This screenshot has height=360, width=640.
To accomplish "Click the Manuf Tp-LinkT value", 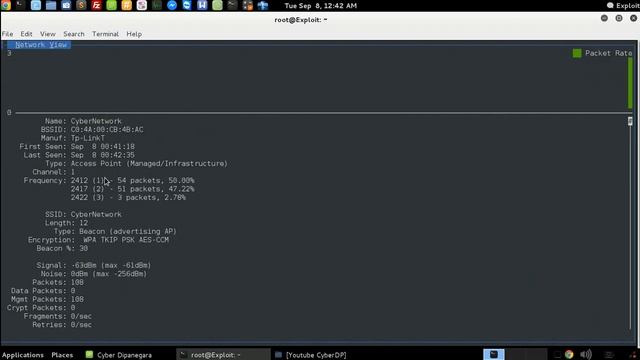I will (87, 138).
